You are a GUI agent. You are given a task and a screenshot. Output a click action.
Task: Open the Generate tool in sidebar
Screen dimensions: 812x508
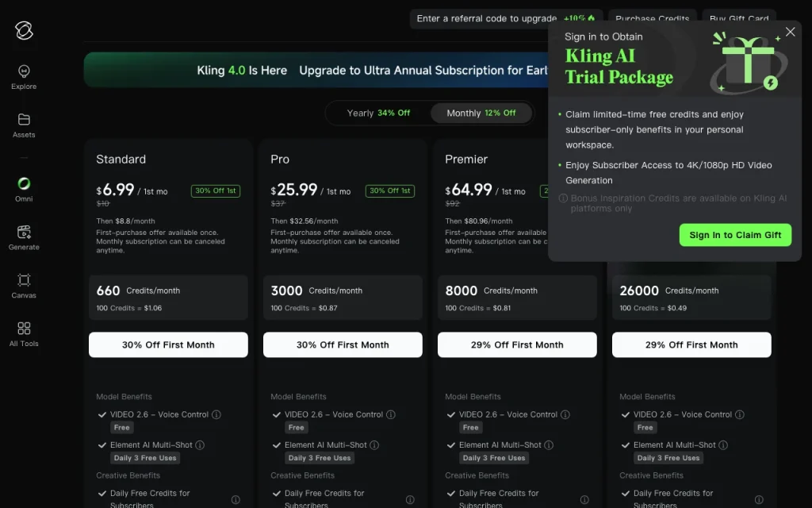24,238
